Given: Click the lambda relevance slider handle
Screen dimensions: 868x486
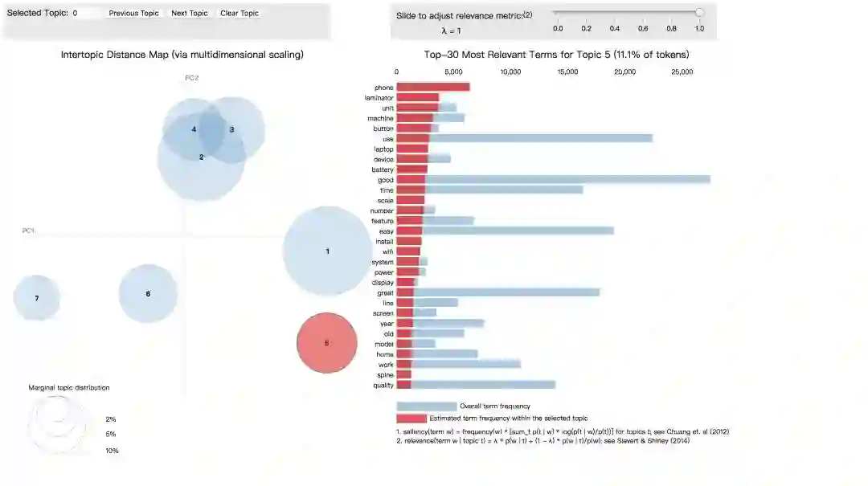Looking at the screenshot, I should tap(699, 13).
